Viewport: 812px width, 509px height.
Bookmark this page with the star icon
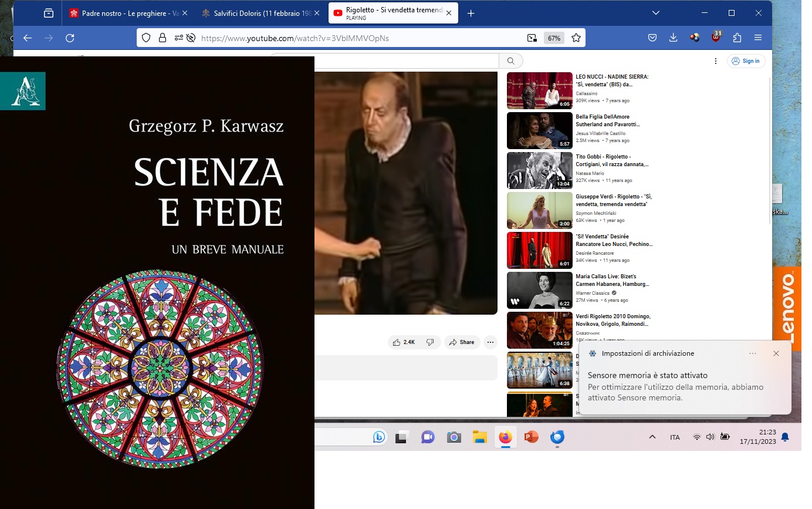[576, 38]
